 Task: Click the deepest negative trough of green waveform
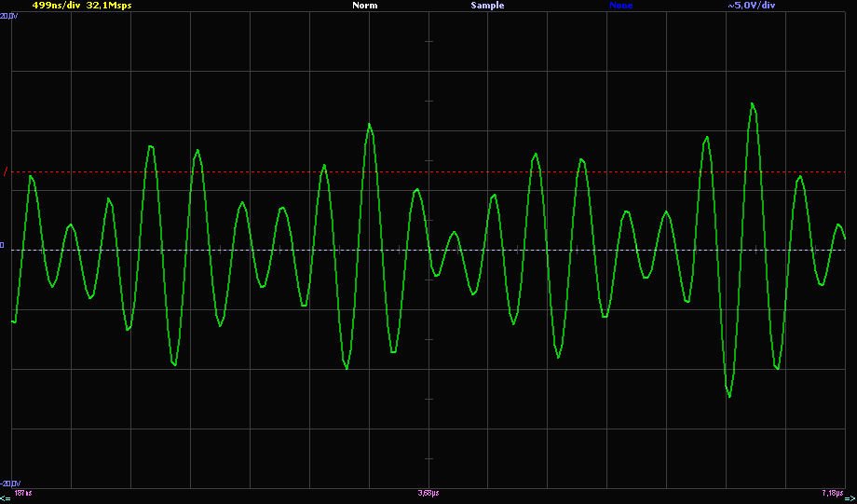(x=729, y=396)
